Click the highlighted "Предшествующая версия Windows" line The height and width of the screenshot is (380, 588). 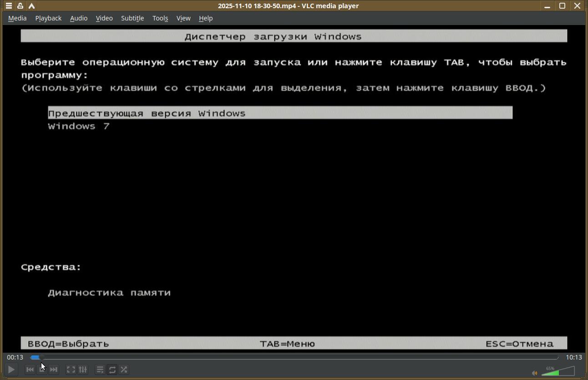pyautogui.click(x=280, y=113)
